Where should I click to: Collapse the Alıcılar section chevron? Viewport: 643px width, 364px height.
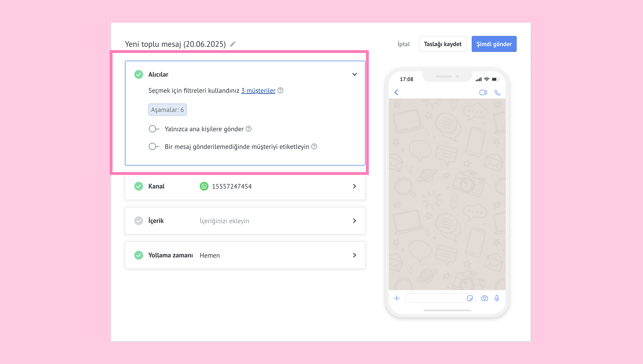click(355, 74)
